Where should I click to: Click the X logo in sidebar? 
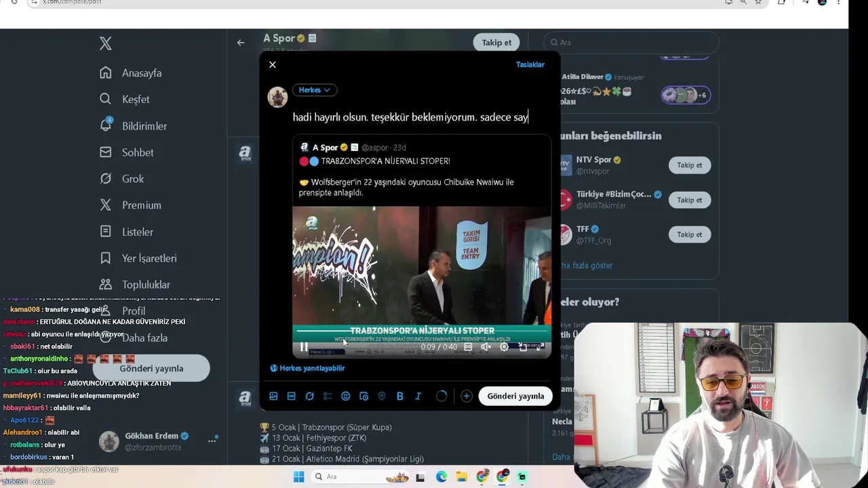click(x=106, y=43)
